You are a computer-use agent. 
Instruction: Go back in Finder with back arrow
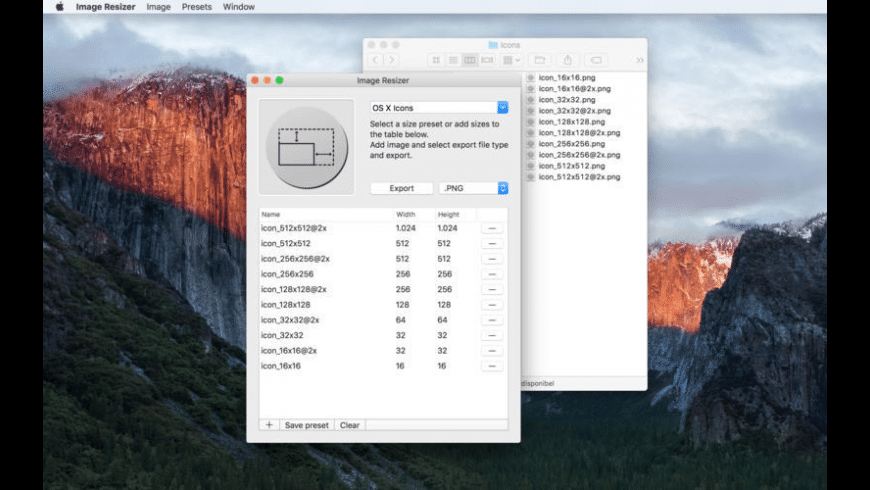coord(376,60)
